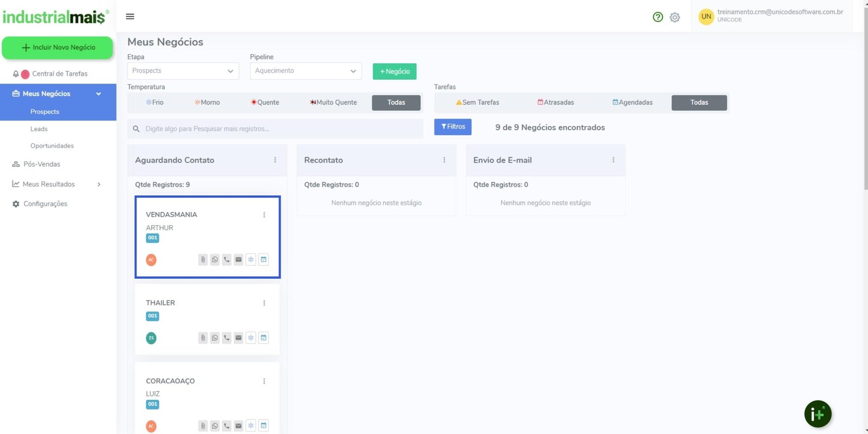Click the blue Filtros button
This screenshot has width=868, height=434.
pyautogui.click(x=452, y=127)
